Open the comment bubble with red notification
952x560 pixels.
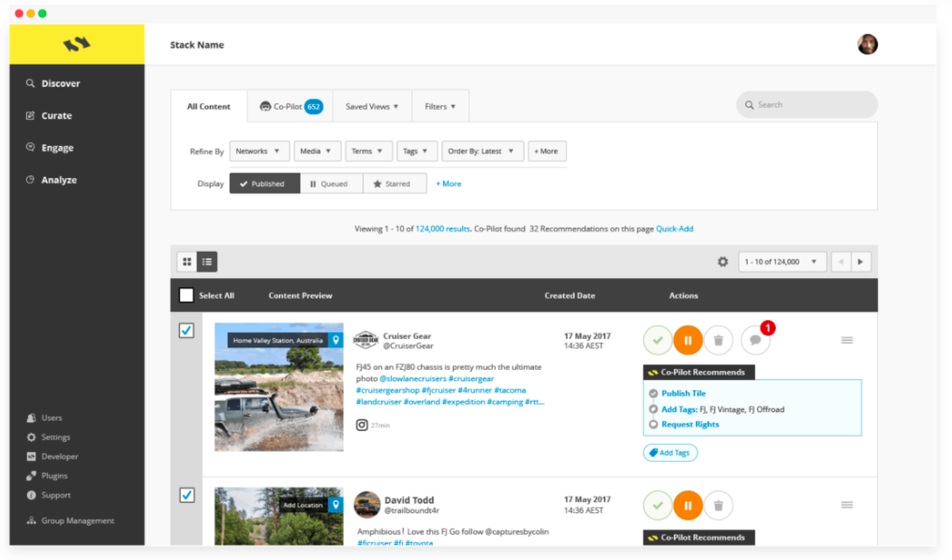click(x=755, y=339)
